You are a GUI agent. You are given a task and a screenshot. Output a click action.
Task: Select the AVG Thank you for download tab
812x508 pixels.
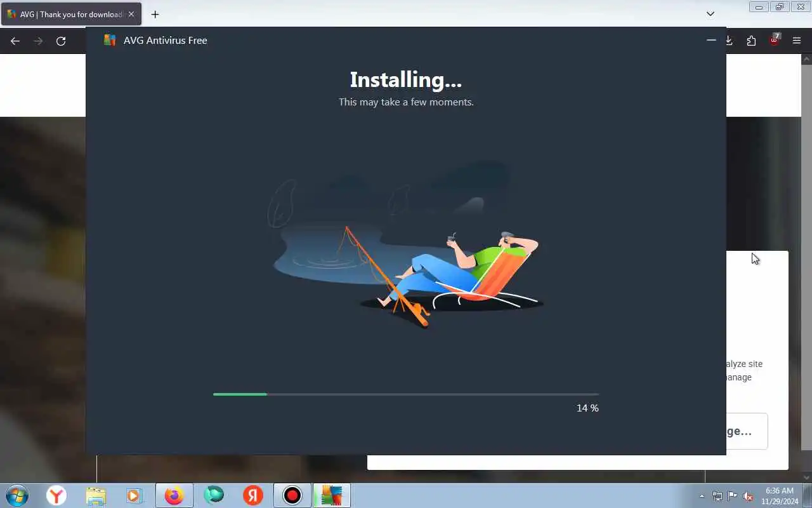(x=71, y=14)
